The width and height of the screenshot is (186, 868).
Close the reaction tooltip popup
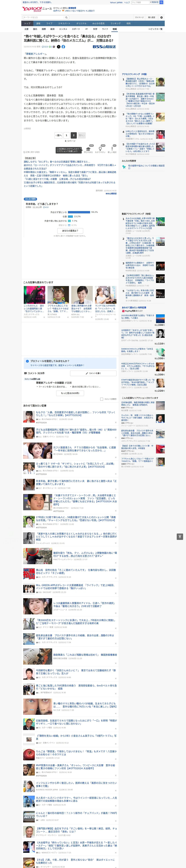pyautogui.click(x=80, y=149)
